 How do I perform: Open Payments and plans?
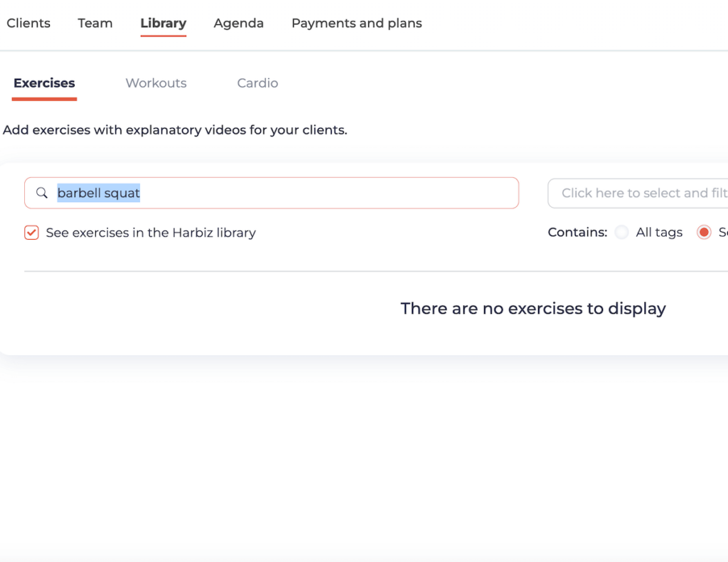(x=356, y=23)
